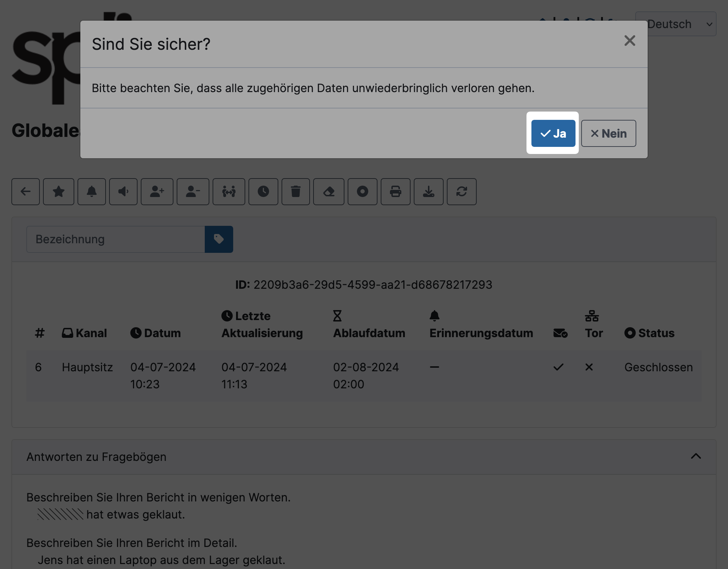Click the Erinnerungsdatum column header
Screen dimensions: 728x569
pyautogui.click(x=481, y=324)
